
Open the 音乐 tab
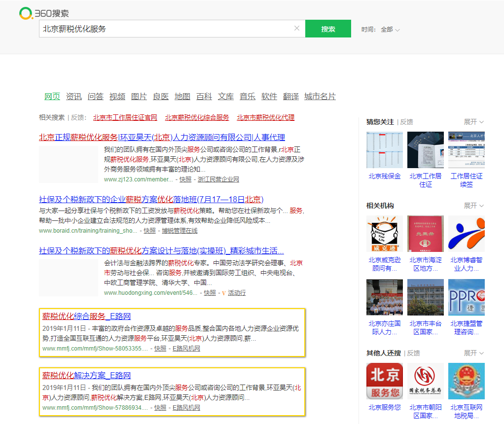[x=248, y=97]
